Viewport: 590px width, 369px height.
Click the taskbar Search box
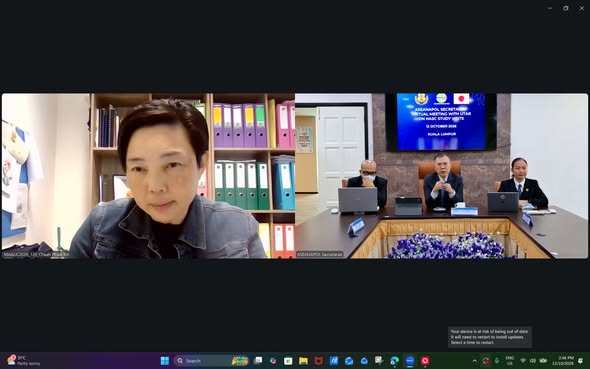(x=211, y=361)
